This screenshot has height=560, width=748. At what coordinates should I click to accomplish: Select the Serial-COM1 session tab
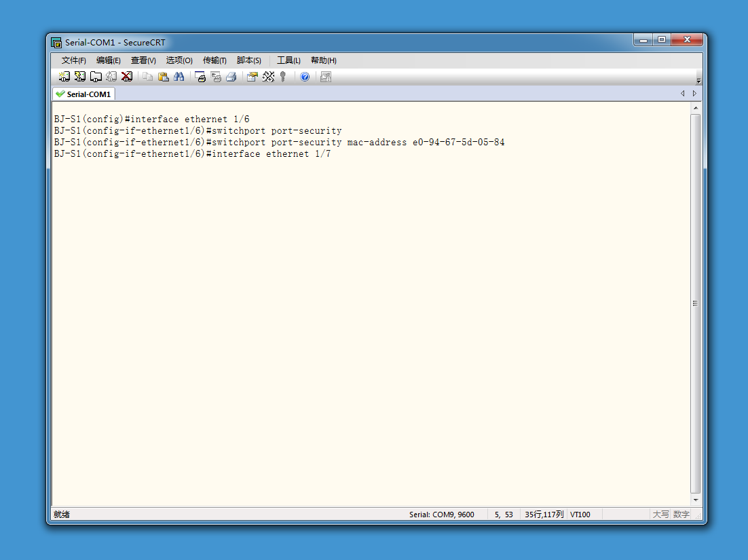84,94
